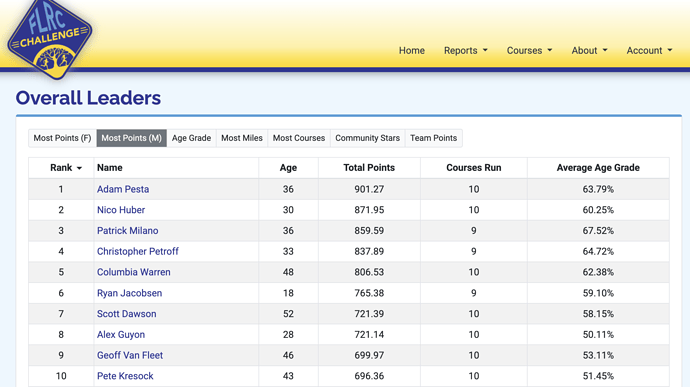Switch to the Most Points (F) tab
This screenshot has height=387, width=690.
[62, 138]
